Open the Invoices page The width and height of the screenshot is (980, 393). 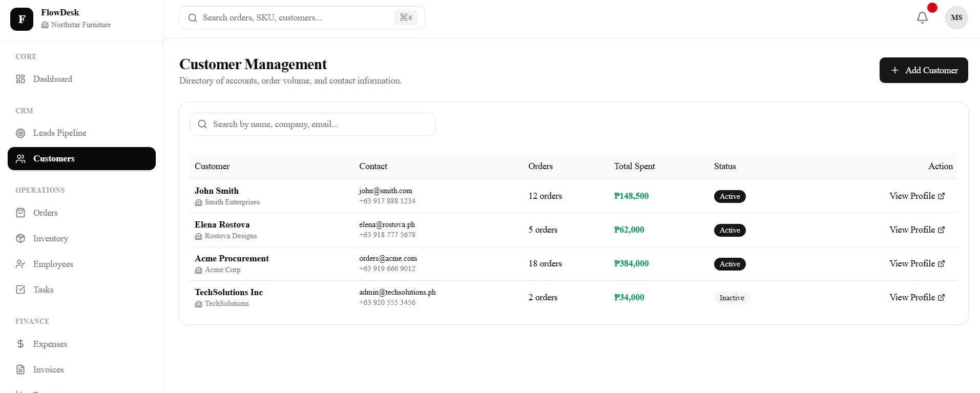(x=82, y=369)
